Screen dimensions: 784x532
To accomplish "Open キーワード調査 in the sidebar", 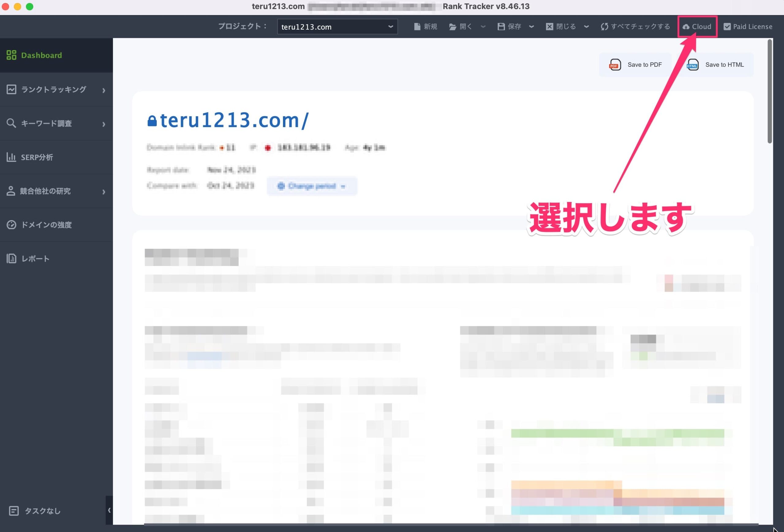I will pyautogui.click(x=56, y=124).
